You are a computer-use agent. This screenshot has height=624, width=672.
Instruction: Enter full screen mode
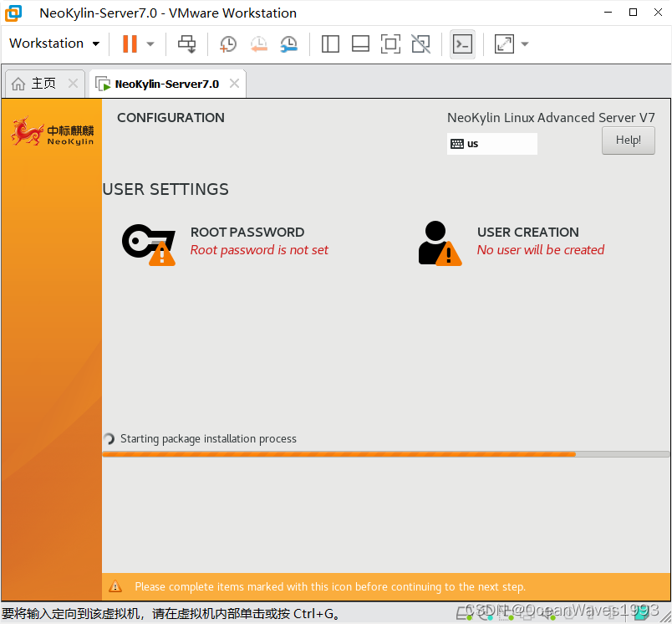pyautogui.click(x=390, y=43)
